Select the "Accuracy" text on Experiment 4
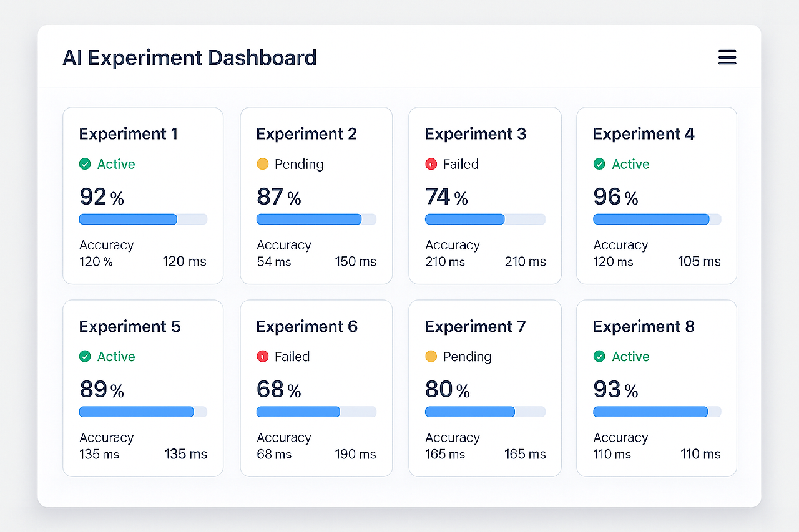Screen dimensions: 799x532 pos(620,245)
